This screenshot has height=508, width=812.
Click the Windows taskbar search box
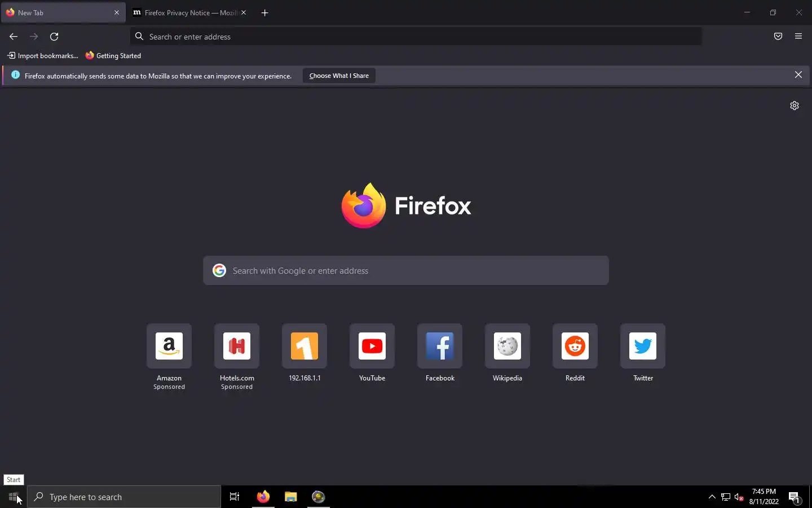coord(124,497)
